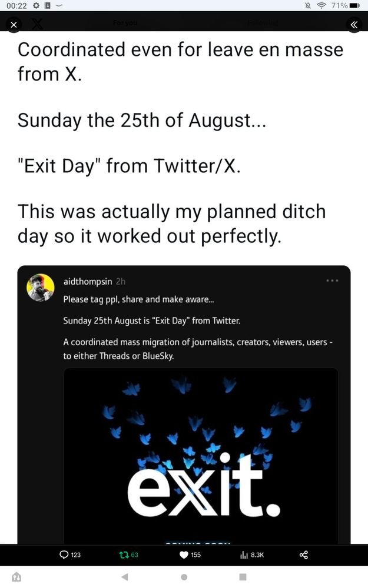Open the quoted post's three-dot menu

click(333, 280)
